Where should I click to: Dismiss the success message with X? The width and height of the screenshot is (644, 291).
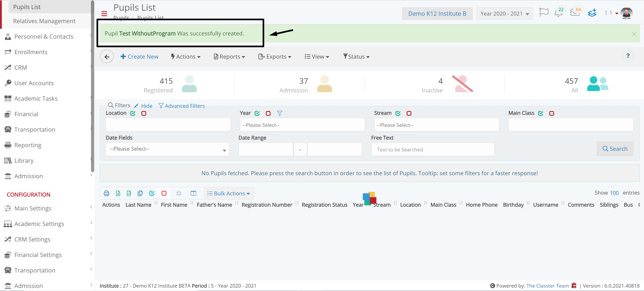point(634,34)
